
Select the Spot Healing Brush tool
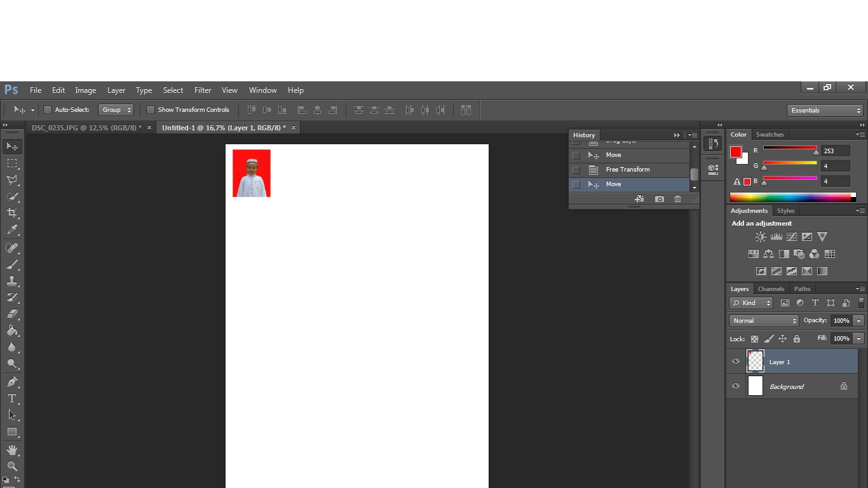[12, 248]
